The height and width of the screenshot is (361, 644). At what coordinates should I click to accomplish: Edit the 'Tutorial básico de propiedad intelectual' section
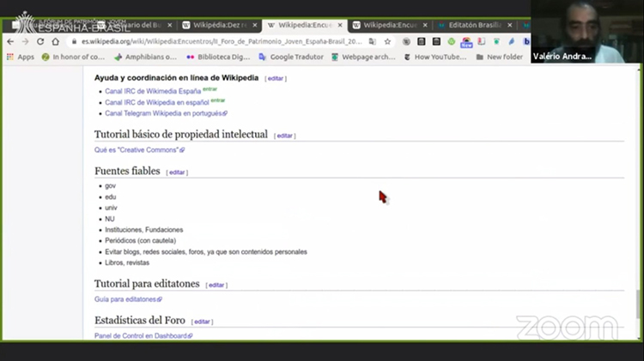click(x=284, y=135)
